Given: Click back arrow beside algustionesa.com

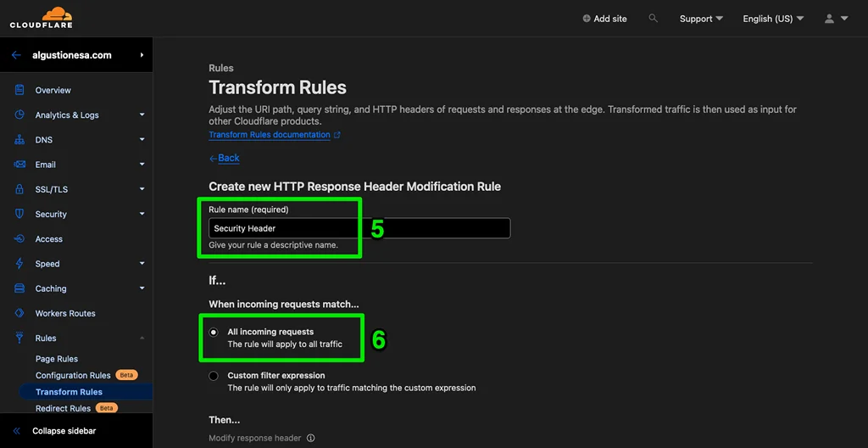Looking at the screenshot, I should tap(16, 55).
